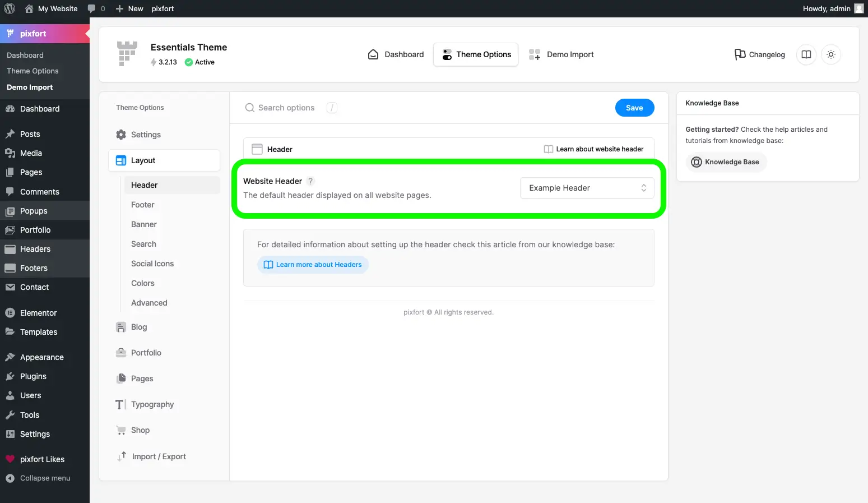The image size is (868, 503).
Task: Open the Headers section in sidebar
Action: tap(35, 249)
